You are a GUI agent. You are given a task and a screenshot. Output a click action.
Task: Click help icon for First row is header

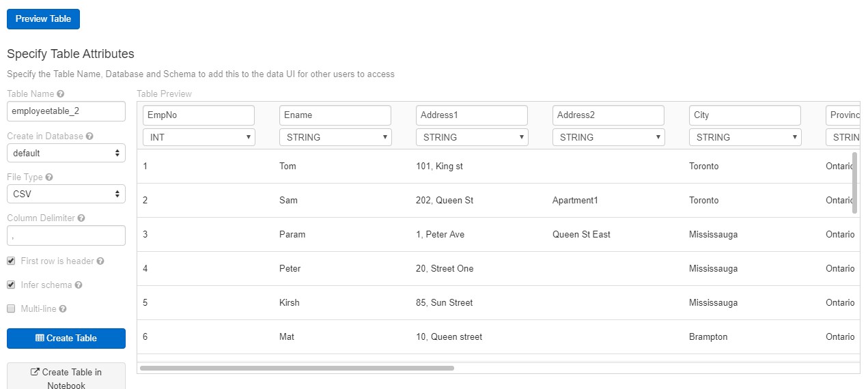(100, 261)
